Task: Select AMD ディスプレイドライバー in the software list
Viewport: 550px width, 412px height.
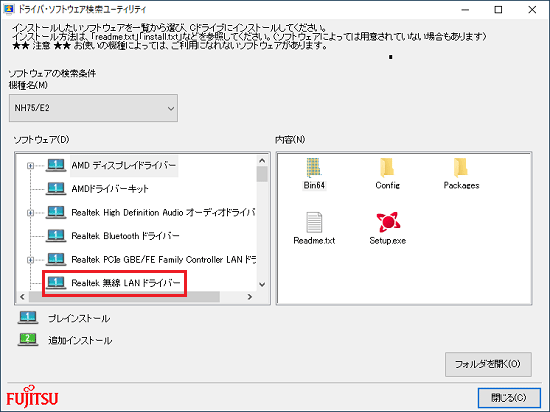Action: (x=124, y=166)
